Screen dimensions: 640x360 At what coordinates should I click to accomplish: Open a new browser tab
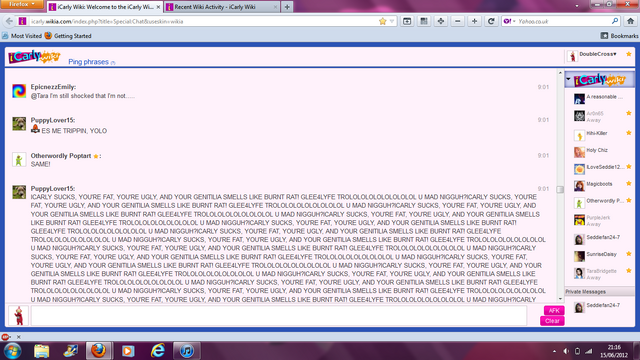(287, 7)
